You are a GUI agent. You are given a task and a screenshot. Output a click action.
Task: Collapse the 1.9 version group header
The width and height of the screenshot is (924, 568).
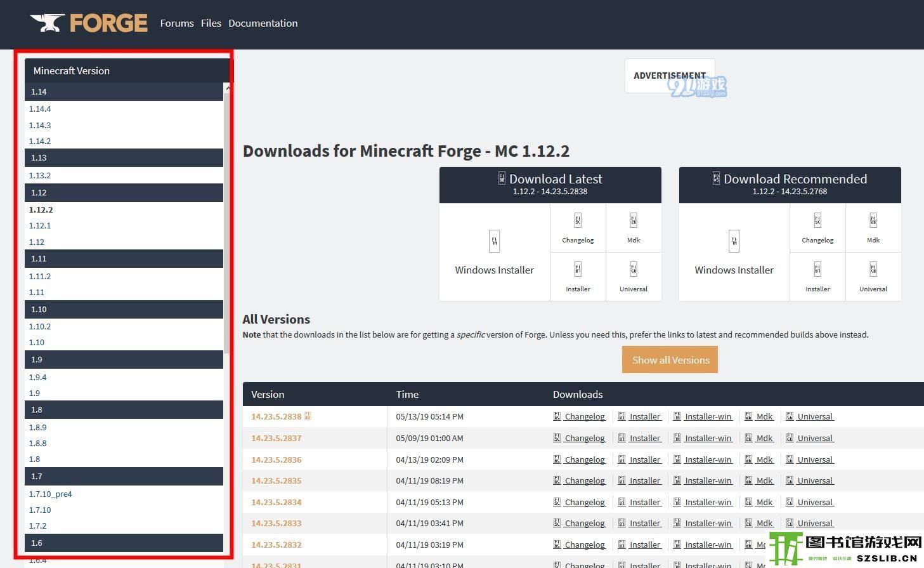(124, 359)
